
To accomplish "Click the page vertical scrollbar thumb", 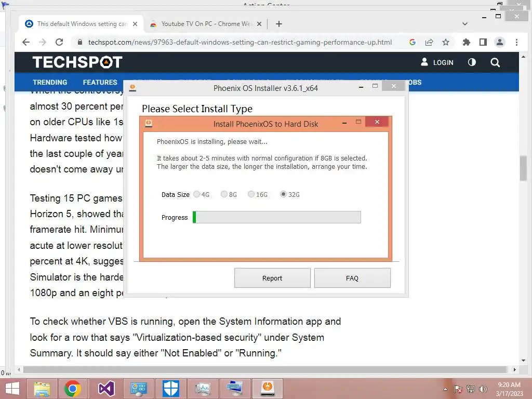I will (523, 168).
